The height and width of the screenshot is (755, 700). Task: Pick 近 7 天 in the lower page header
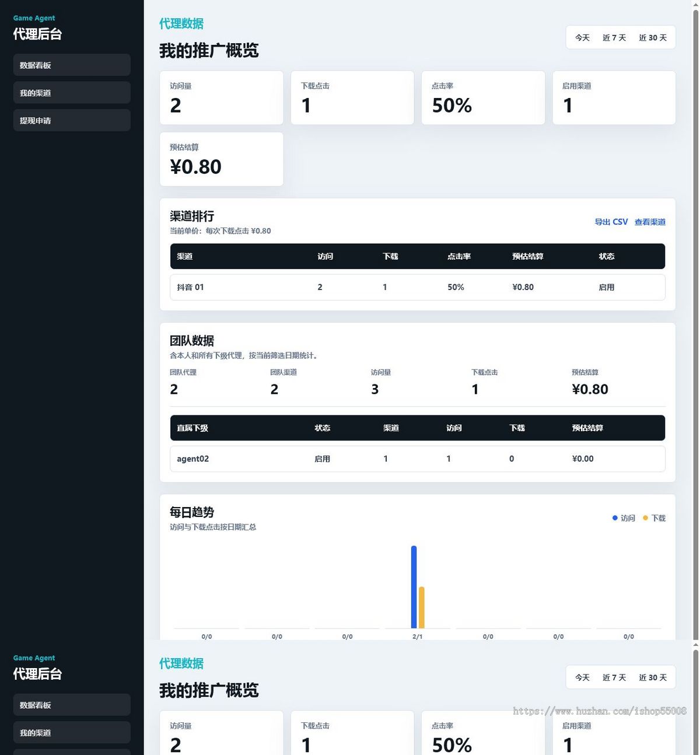614,677
